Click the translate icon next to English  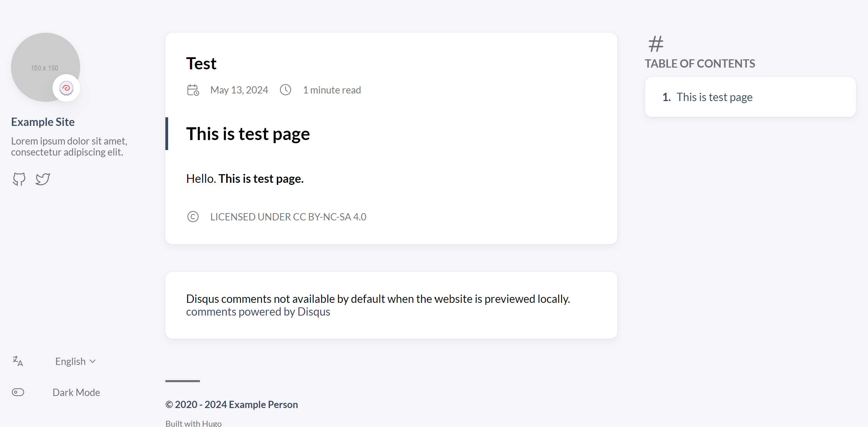17,361
